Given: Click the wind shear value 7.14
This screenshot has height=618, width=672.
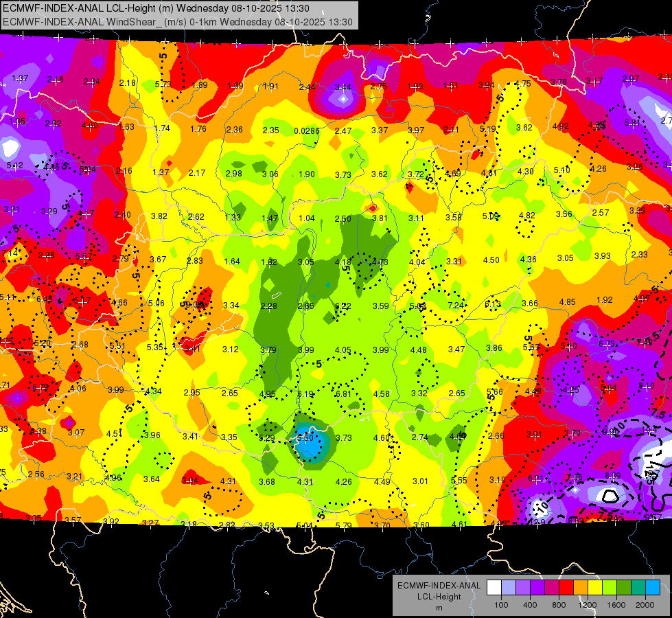Looking at the screenshot, I should click(x=10, y=253).
